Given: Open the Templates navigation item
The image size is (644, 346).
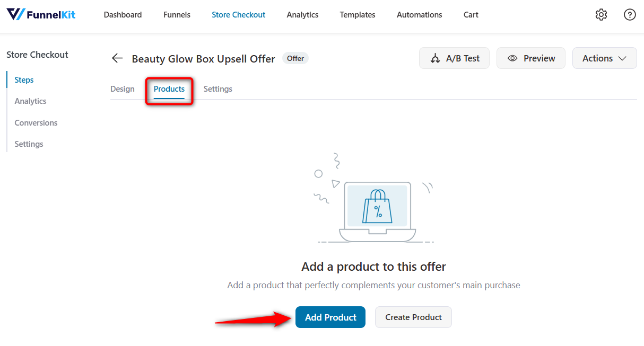Looking at the screenshot, I should point(357,14).
